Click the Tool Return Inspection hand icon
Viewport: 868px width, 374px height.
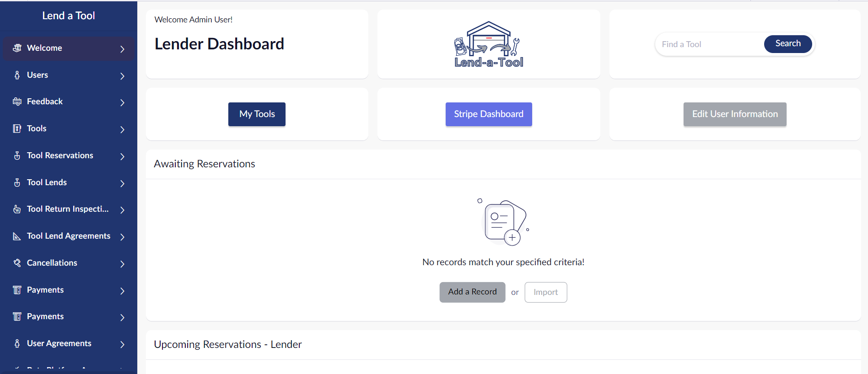(x=17, y=209)
